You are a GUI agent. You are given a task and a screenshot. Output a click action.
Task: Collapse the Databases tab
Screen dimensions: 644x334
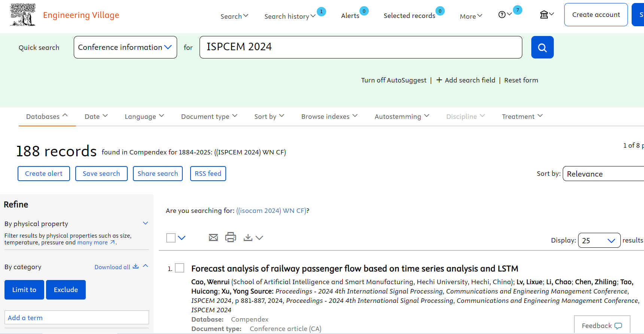tap(47, 116)
